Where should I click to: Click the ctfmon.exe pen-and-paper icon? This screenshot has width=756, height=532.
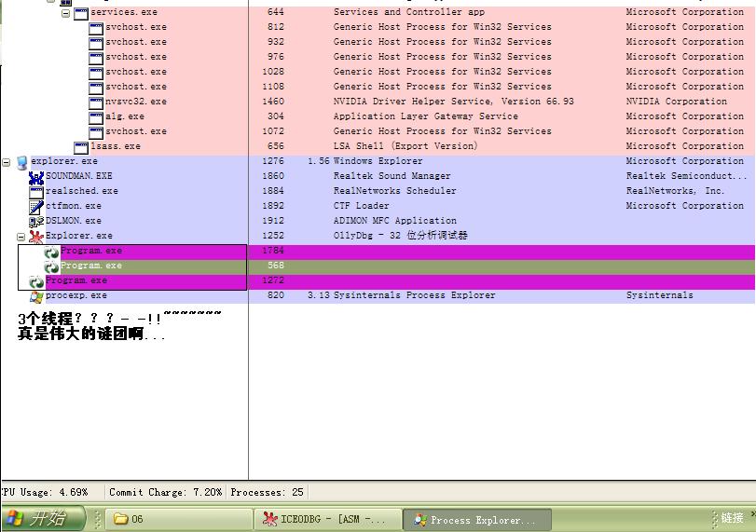pos(36,207)
